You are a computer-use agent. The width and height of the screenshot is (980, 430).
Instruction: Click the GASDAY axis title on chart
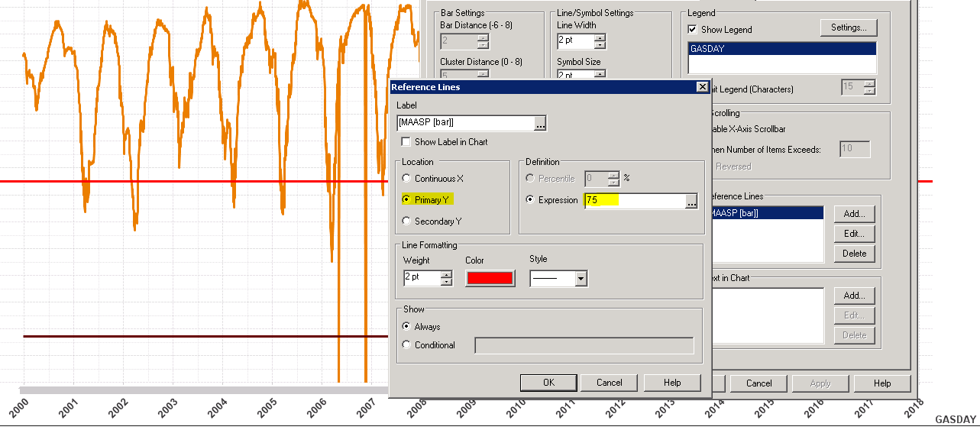click(x=956, y=419)
